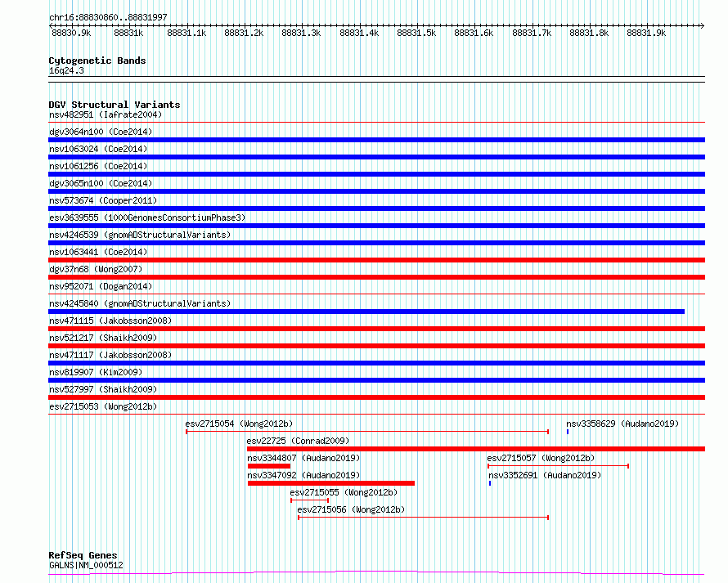The width and height of the screenshot is (728, 583).
Task: Open variant nsv1061256 (Coe2014) label
Action: tap(98, 166)
